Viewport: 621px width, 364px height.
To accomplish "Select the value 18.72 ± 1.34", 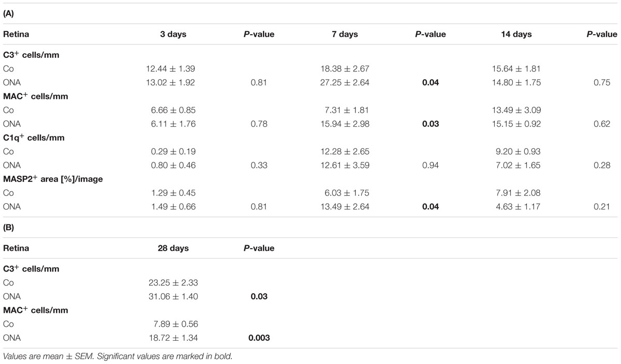I will click(x=173, y=338).
